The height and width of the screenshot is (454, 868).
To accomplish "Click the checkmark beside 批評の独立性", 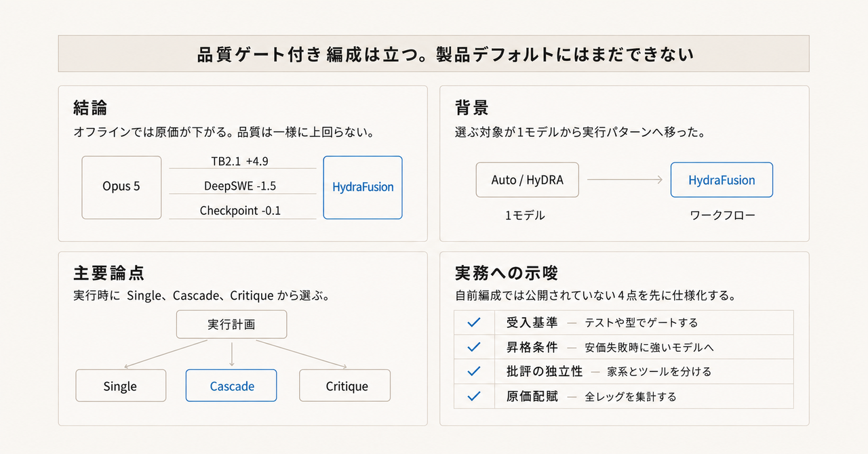I will point(474,371).
